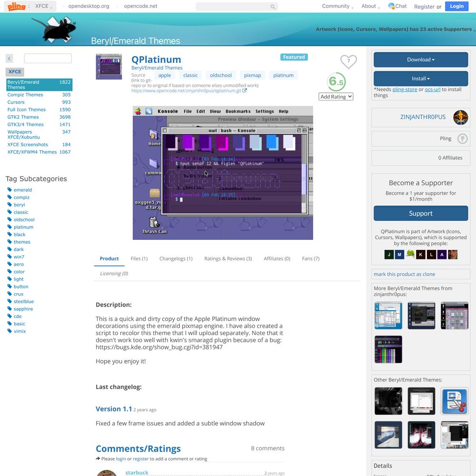The height and width of the screenshot is (476, 476).
Task: Focus the sidebar filter text box
Action: coord(48,58)
